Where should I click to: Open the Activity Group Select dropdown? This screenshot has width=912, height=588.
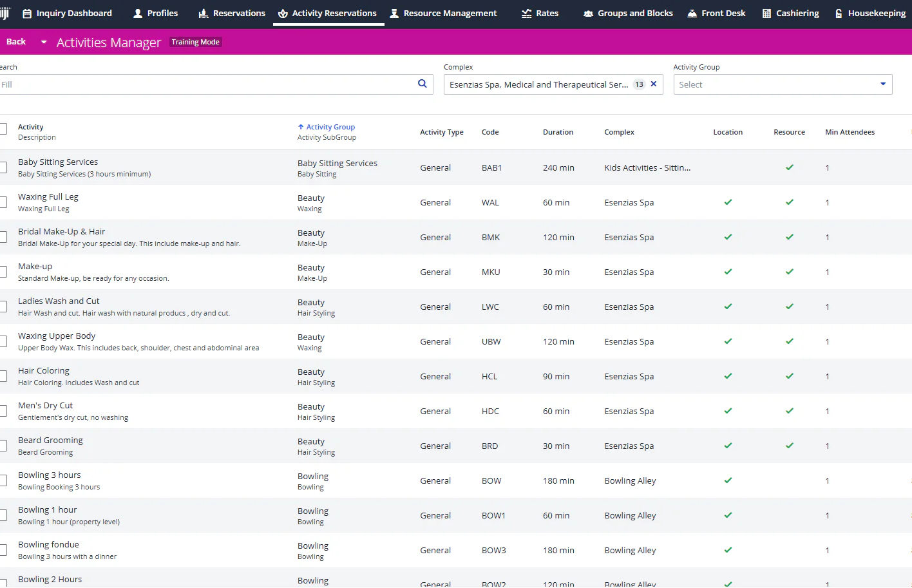pos(783,84)
